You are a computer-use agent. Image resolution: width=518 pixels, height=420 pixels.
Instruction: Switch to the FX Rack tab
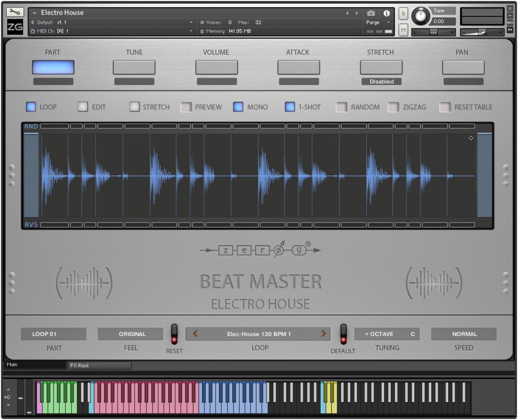point(100,365)
